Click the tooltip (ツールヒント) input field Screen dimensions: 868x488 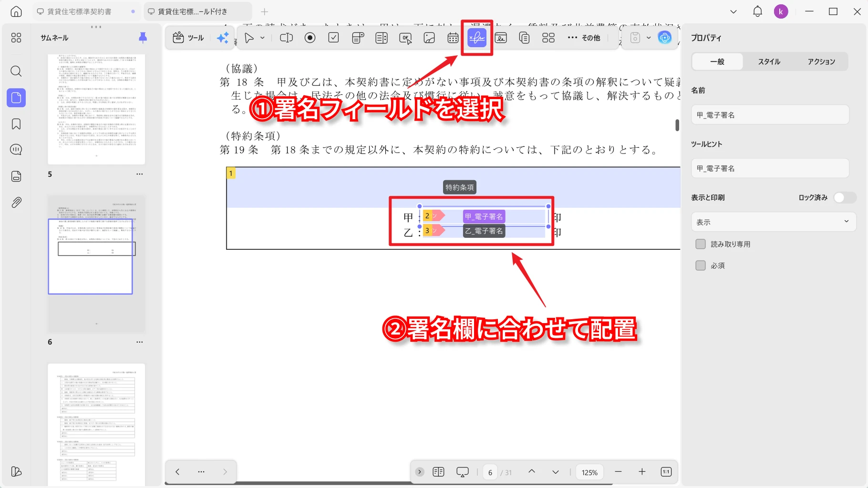click(770, 168)
